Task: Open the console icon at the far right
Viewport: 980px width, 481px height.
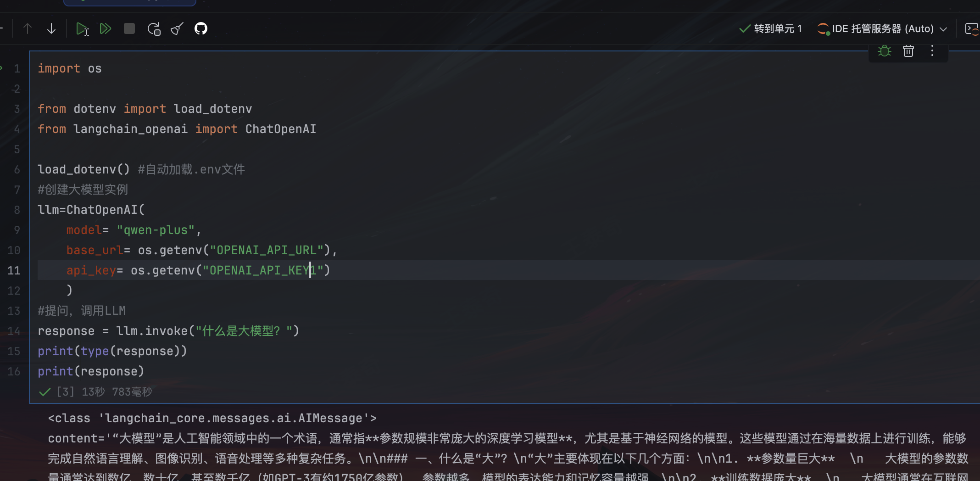Action: (972, 28)
